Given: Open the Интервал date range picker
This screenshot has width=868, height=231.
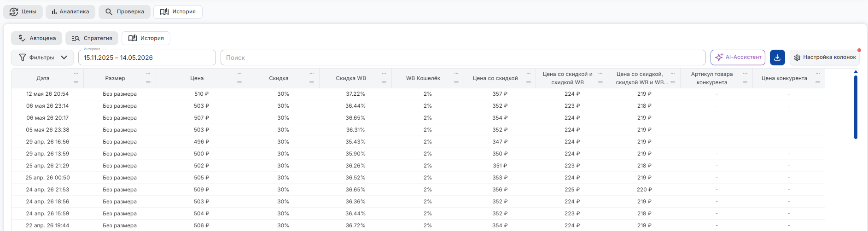Looking at the screenshot, I should [x=147, y=58].
